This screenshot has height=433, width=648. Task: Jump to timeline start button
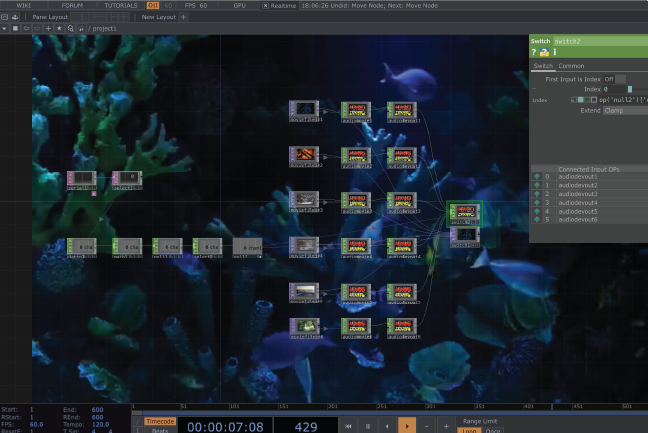tap(349, 426)
